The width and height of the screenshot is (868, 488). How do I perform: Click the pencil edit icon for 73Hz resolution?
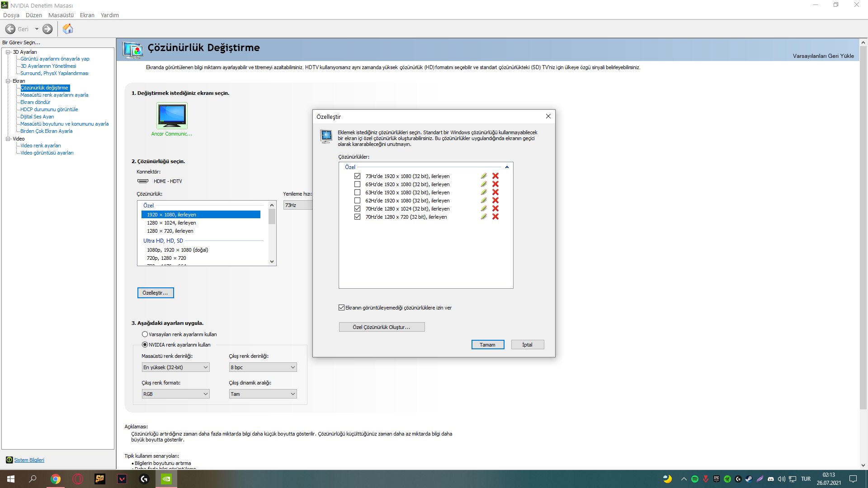coord(484,176)
